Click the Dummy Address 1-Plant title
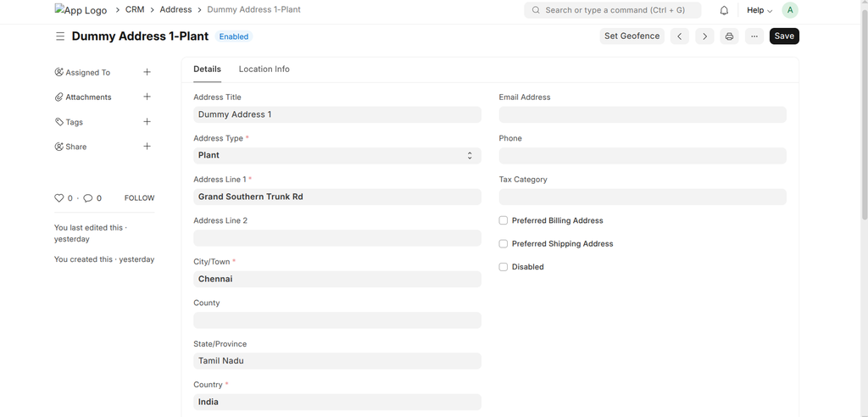The image size is (868, 417). pyautogui.click(x=140, y=36)
